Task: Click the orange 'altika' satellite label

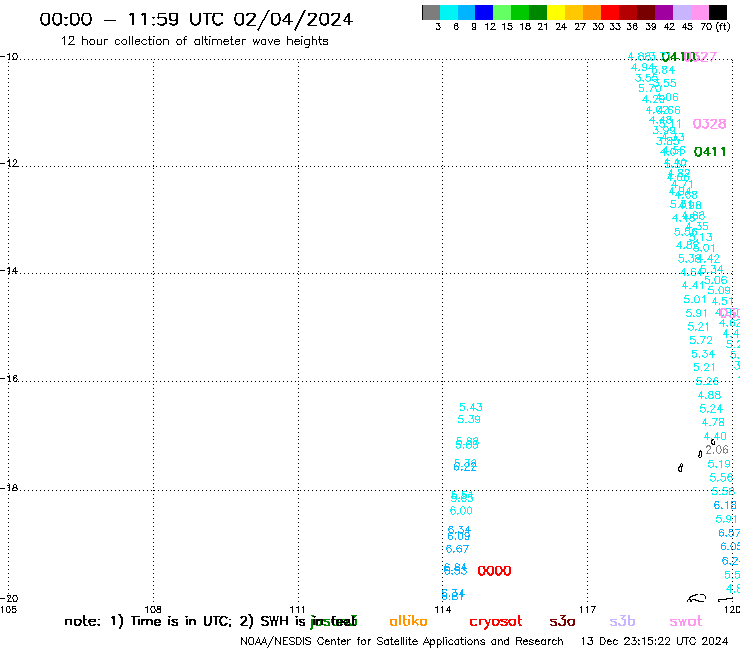Action: tap(408, 621)
